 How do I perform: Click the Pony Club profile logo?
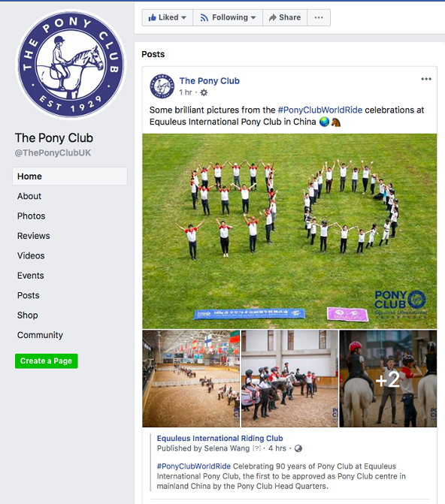coord(71,65)
